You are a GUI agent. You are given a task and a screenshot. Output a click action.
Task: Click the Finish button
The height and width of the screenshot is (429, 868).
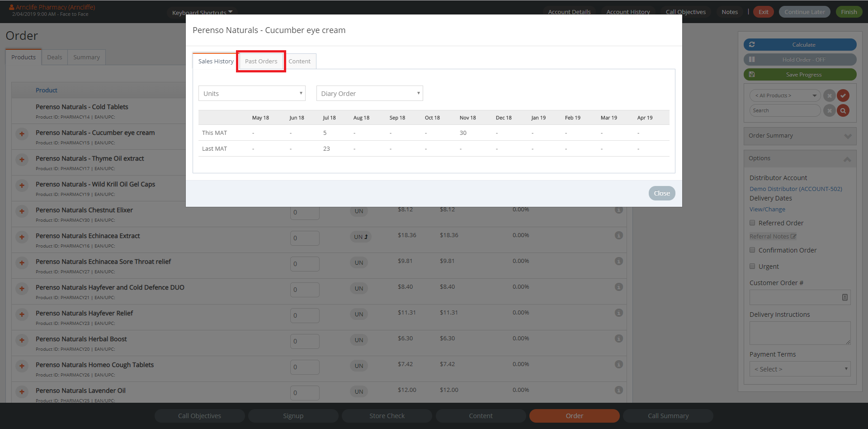pyautogui.click(x=849, y=12)
